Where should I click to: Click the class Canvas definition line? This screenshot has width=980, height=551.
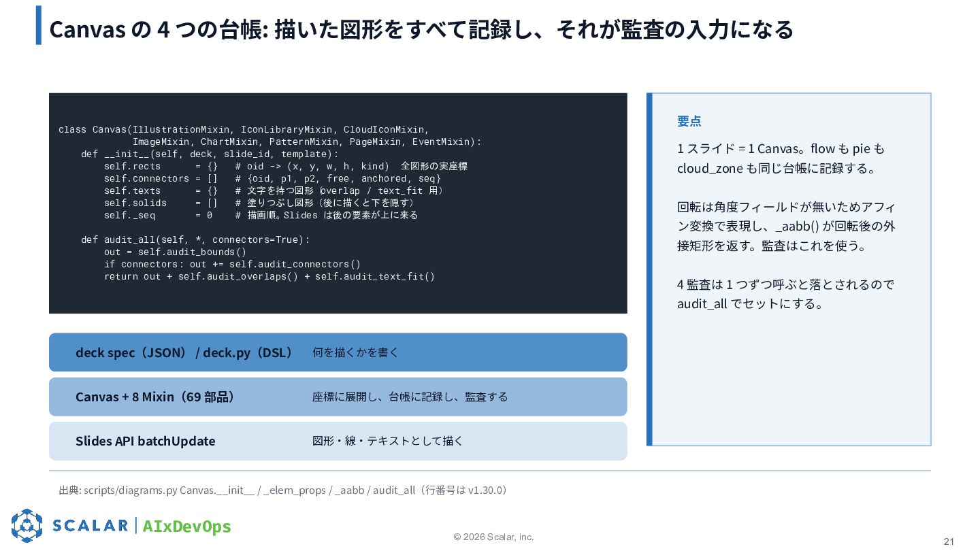coord(244,129)
